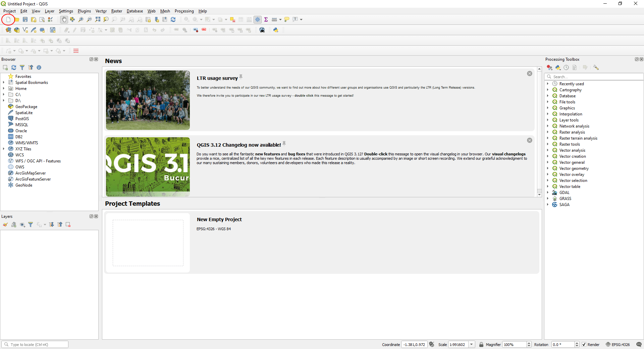Open the Raster menu
This screenshot has height=349, width=644.
point(117,11)
